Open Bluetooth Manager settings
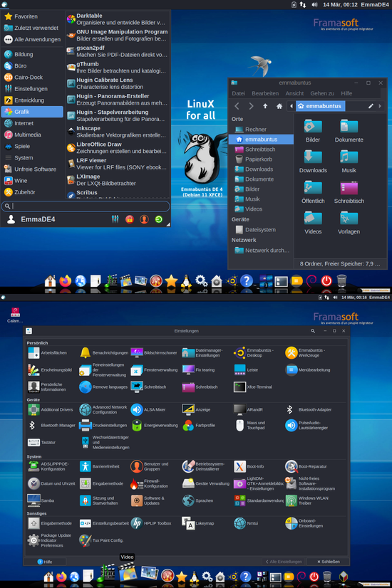This screenshot has height=588, width=392. 51,425
